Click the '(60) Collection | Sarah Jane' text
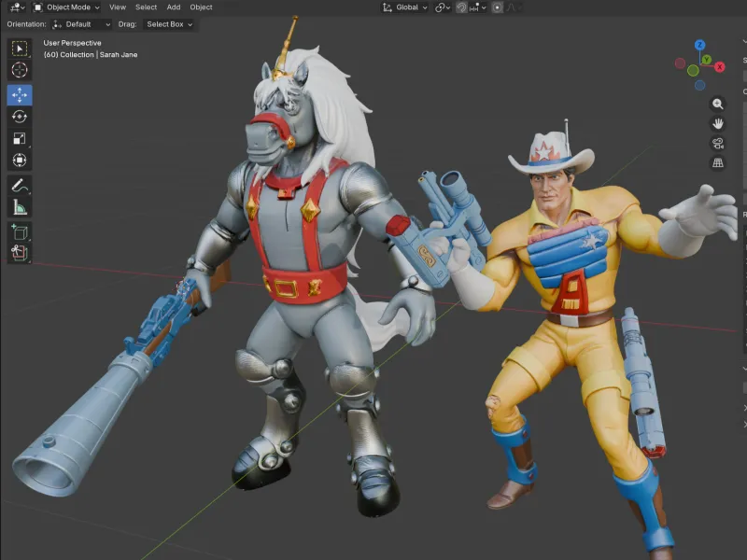The height and width of the screenshot is (560, 747). [x=91, y=55]
